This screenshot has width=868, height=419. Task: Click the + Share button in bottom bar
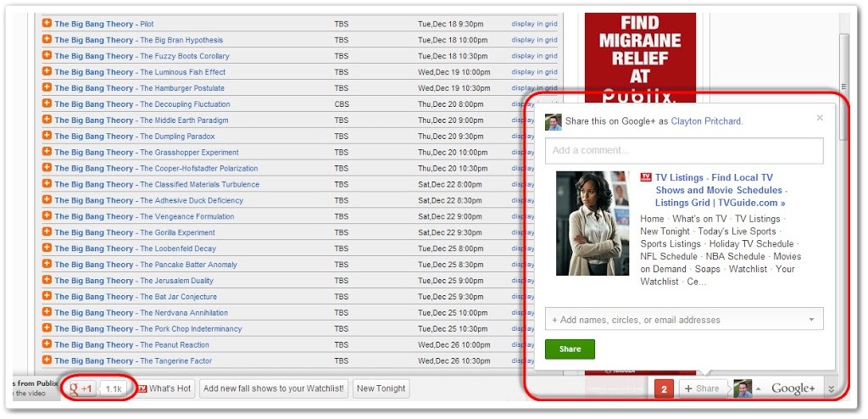click(702, 388)
